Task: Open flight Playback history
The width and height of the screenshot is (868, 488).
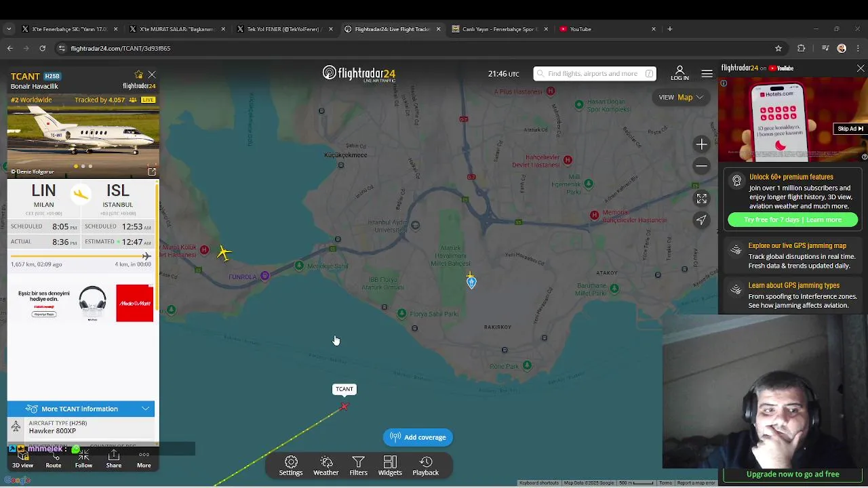Action: (426, 466)
